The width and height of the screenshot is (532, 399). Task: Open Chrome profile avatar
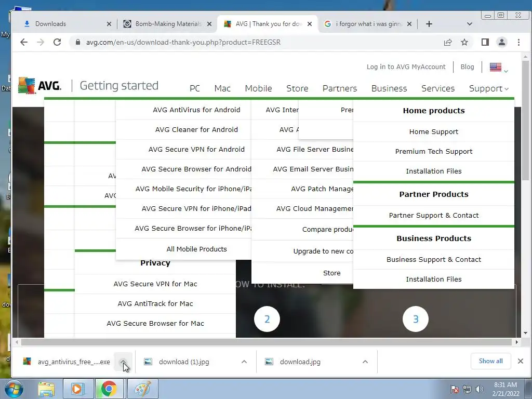502,42
